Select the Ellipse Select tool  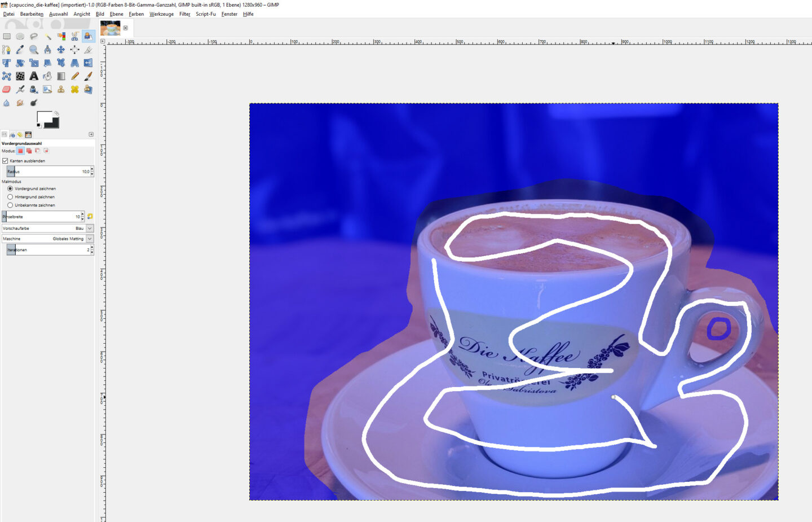[x=20, y=36]
